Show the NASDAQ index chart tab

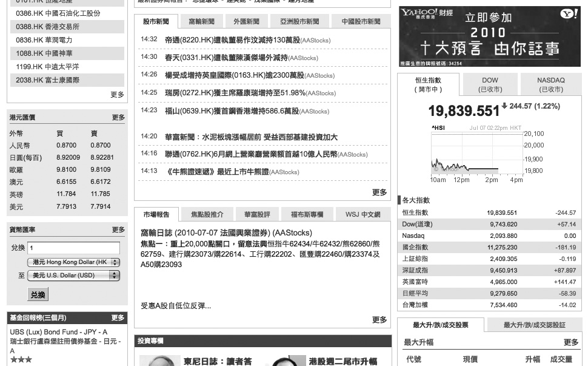pyautogui.click(x=550, y=84)
